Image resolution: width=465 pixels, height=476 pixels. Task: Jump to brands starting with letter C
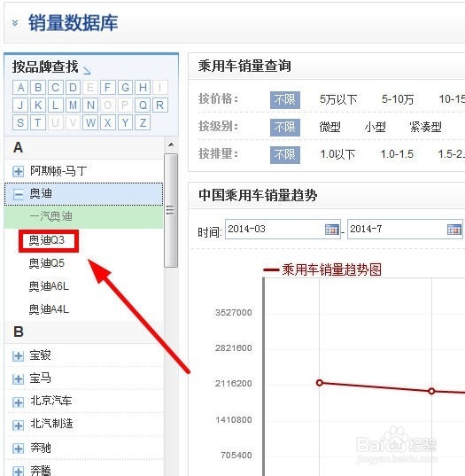[55, 88]
